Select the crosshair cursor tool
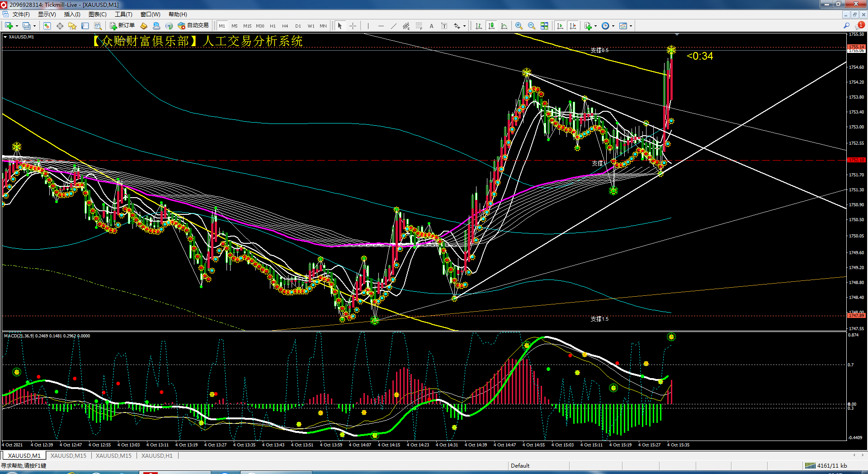The width and height of the screenshot is (868, 474). (x=353, y=26)
